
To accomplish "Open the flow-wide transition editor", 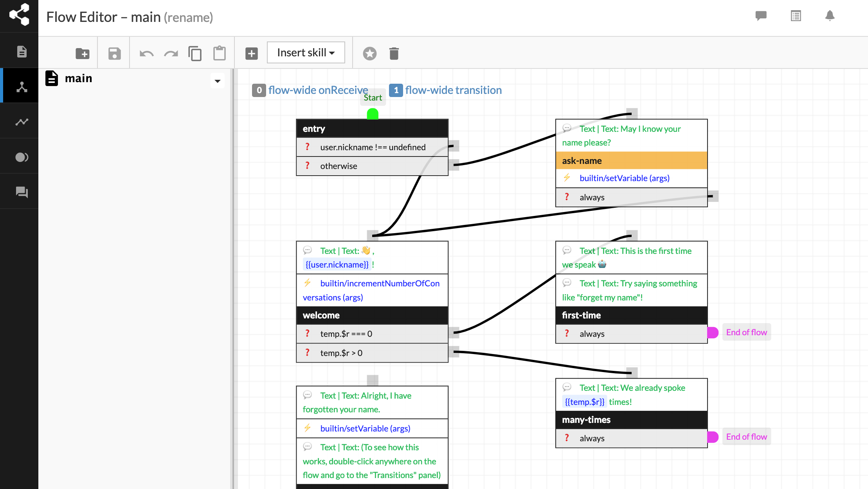I will pos(454,90).
